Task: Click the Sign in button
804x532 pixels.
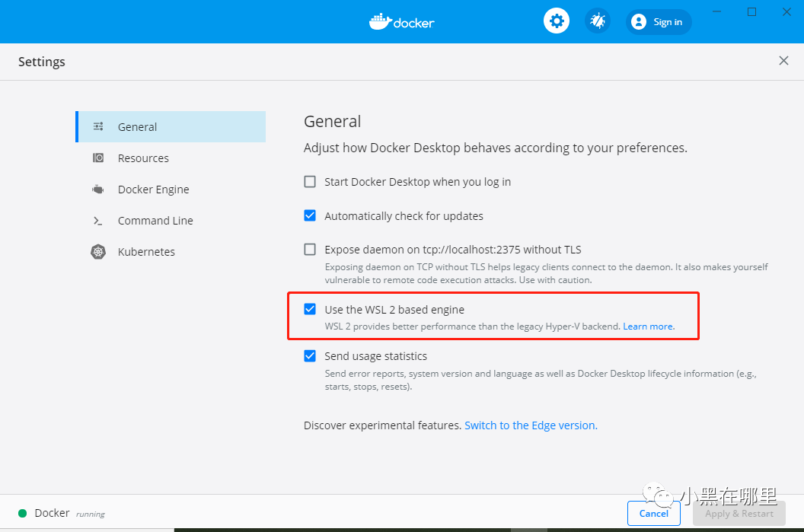Action: click(659, 22)
